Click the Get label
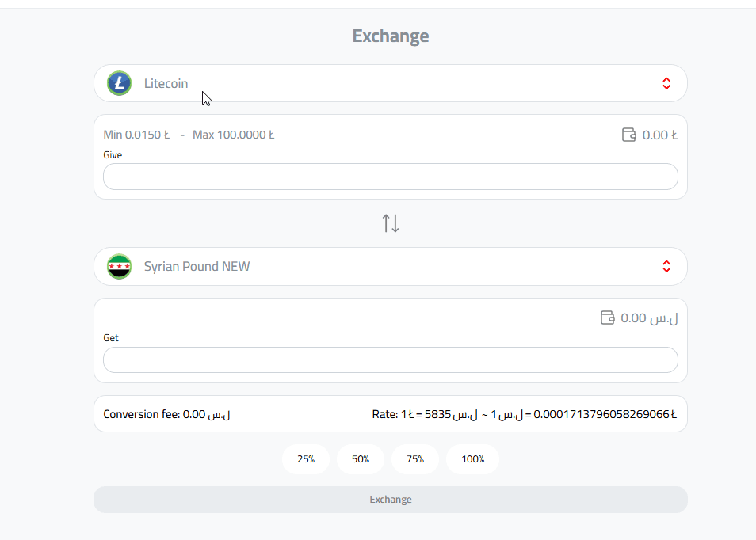 [110, 337]
